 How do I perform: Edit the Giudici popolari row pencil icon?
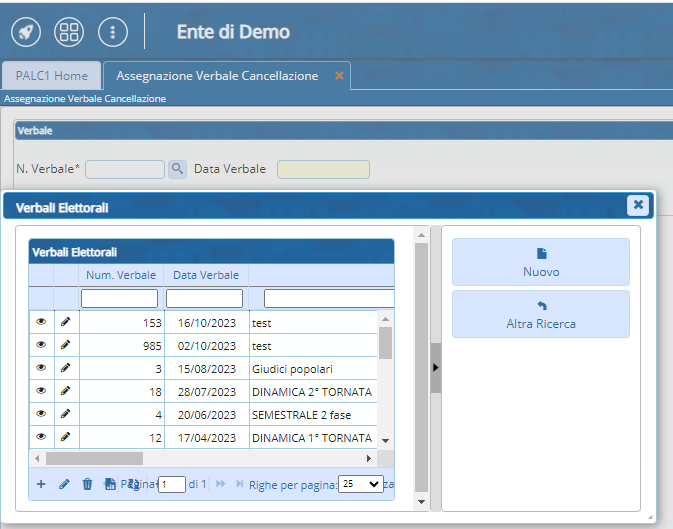66,368
